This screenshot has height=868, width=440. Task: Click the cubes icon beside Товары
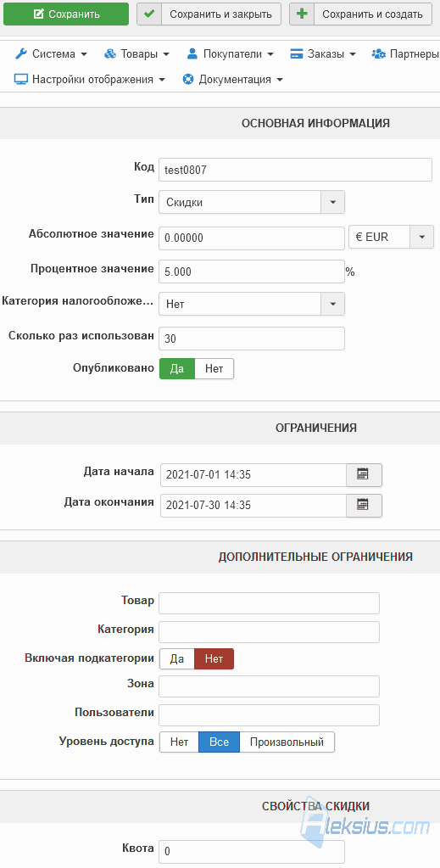coord(110,53)
